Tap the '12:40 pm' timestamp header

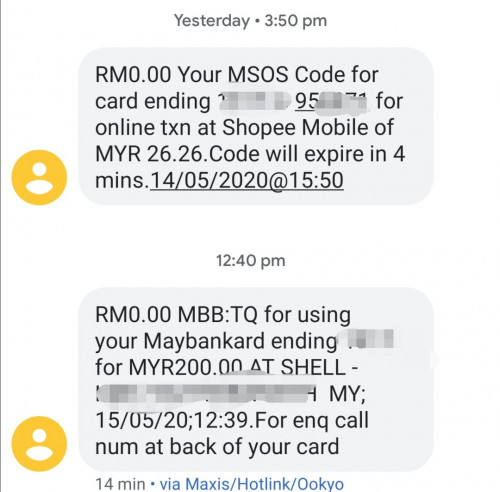250,261
